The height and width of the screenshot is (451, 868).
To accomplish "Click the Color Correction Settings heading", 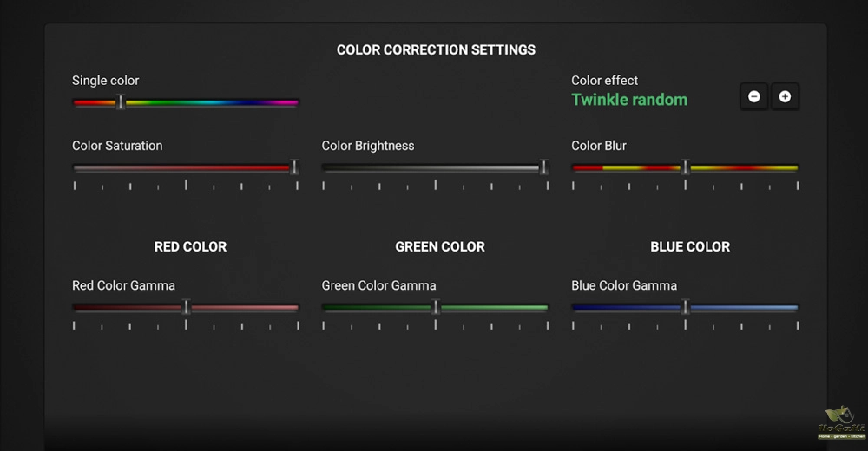I will (x=436, y=49).
